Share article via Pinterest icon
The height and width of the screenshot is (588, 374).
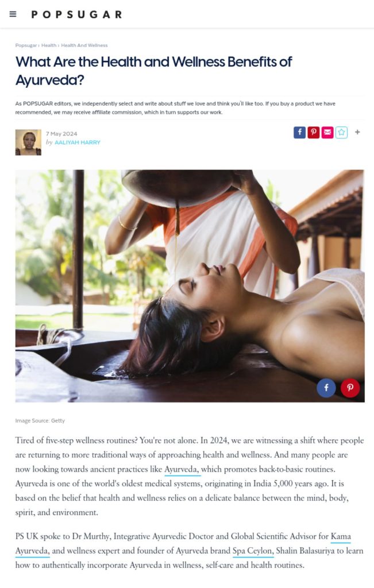[x=314, y=133]
